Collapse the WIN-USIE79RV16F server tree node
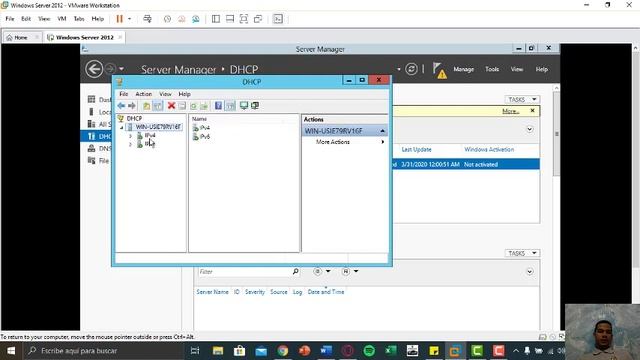Screen dimensions: 640x360 (122, 128)
